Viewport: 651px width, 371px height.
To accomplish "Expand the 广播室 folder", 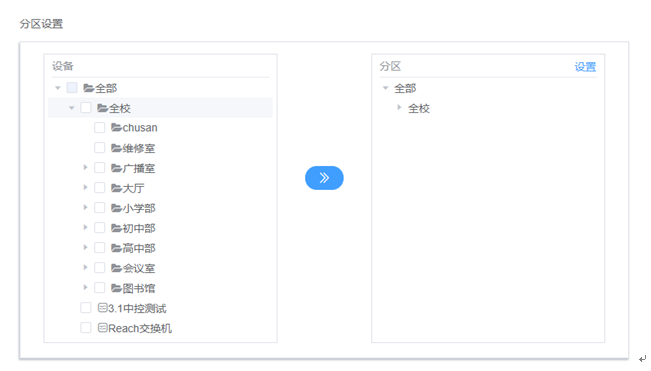I will coord(86,168).
